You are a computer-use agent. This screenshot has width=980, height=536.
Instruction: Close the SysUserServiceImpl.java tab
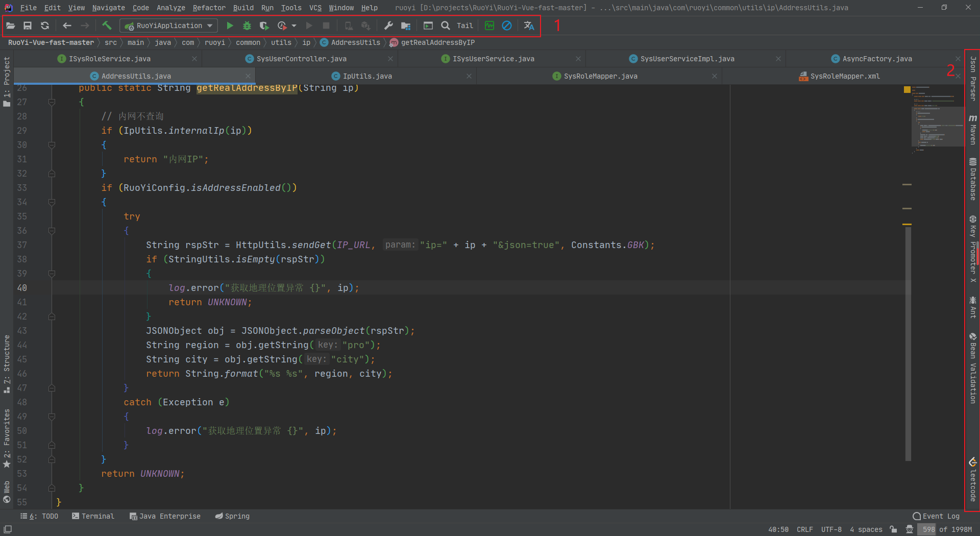[x=778, y=59]
